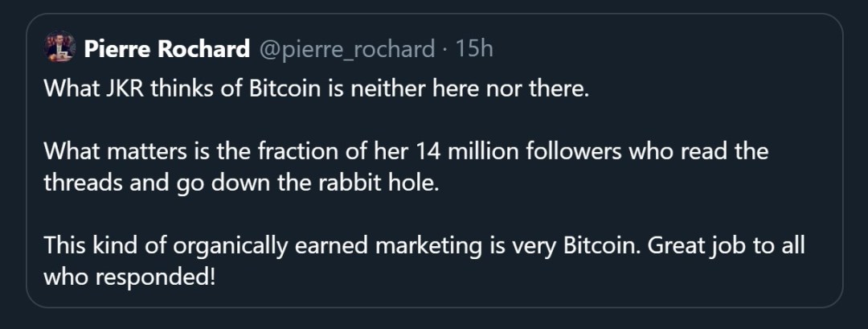Open the Pierre Rochard display name link
The height and width of the screenshot is (329, 868).
(166, 50)
